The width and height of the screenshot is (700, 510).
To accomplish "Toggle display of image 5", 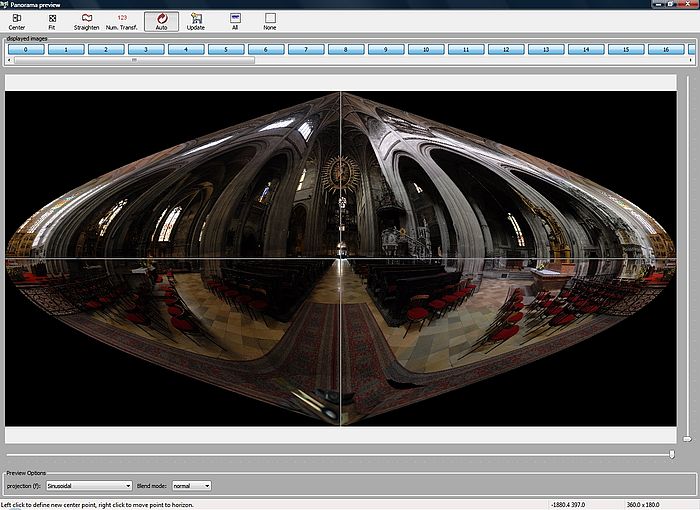I will tap(226, 49).
